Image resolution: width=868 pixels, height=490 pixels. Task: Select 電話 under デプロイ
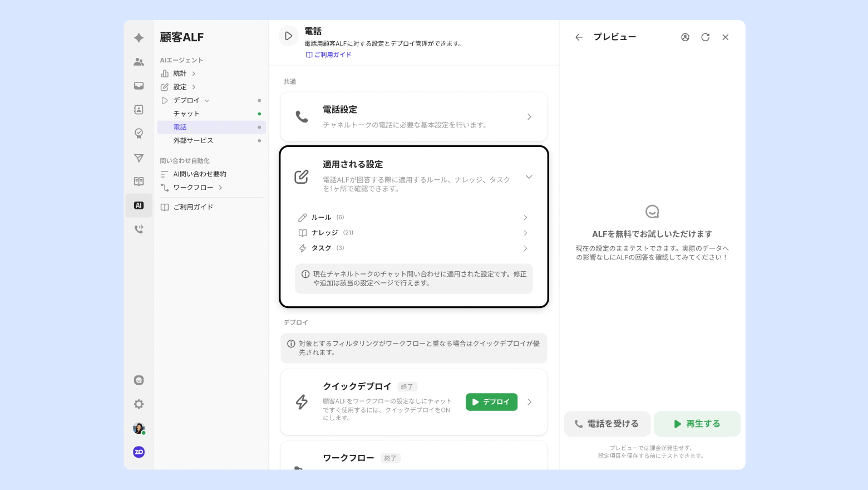(x=211, y=127)
